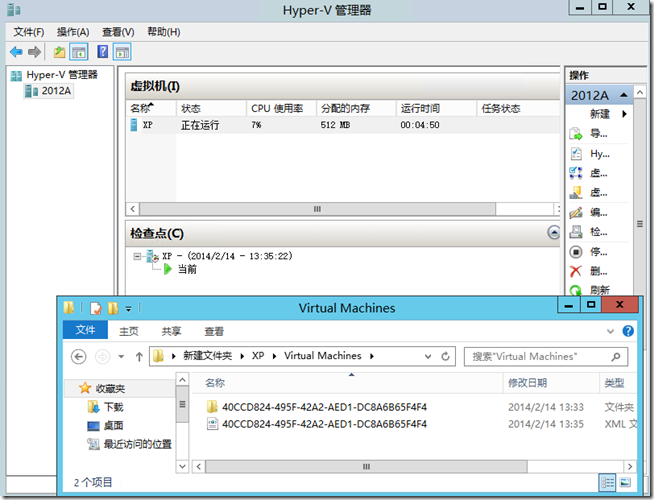The image size is (654, 500).
Task: Select the XP virtual machine row
Action: click(343, 125)
